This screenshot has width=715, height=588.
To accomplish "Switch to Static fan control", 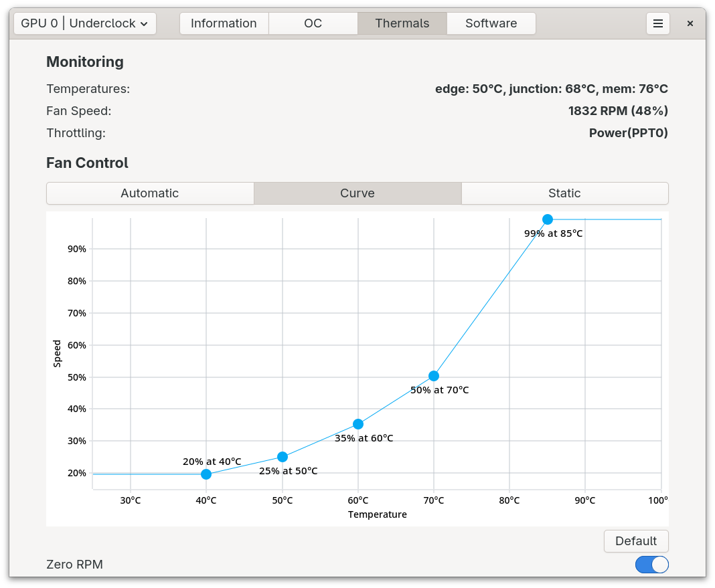I will coord(564,193).
